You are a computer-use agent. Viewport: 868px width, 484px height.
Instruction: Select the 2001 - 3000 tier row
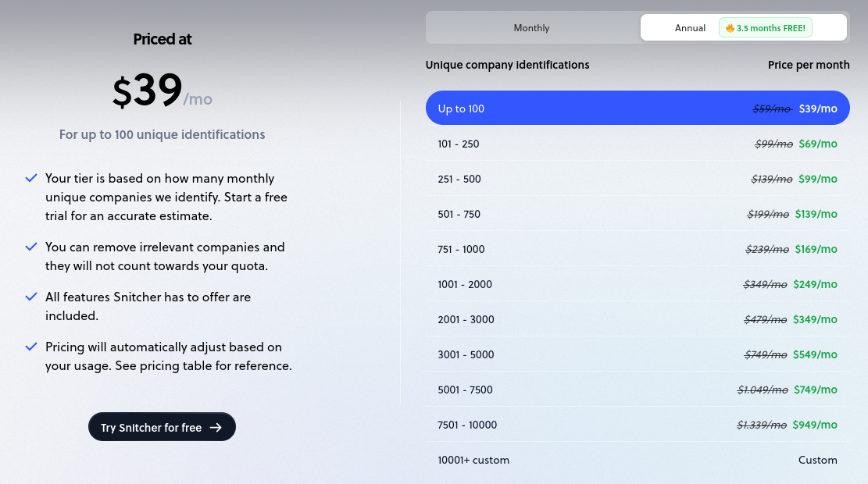click(638, 319)
